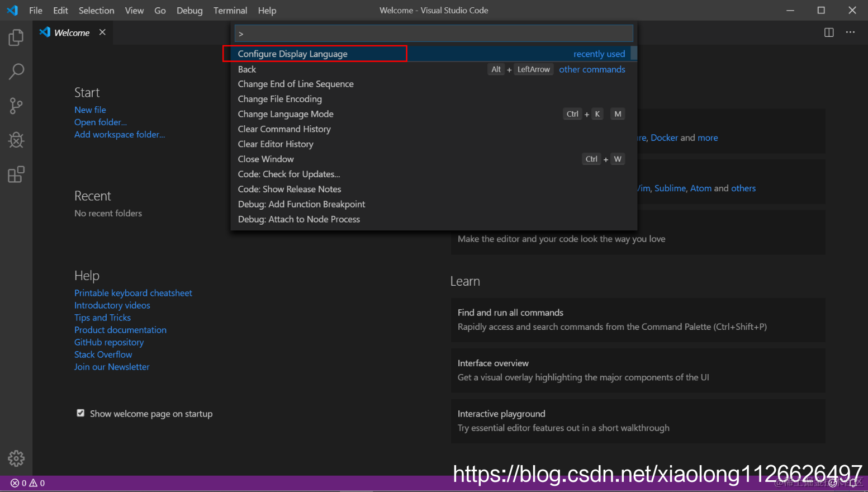This screenshot has width=868, height=492.
Task: Open the Extensions view icon
Action: (x=16, y=174)
